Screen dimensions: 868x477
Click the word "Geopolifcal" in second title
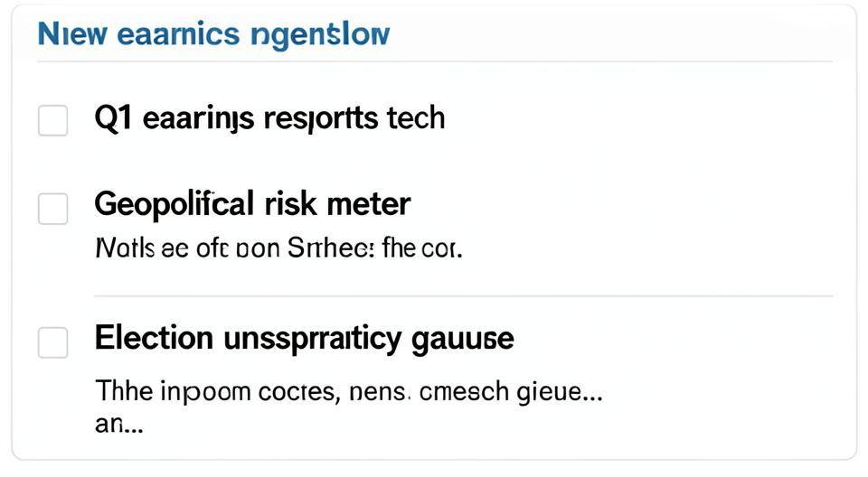[x=174, y=204]
